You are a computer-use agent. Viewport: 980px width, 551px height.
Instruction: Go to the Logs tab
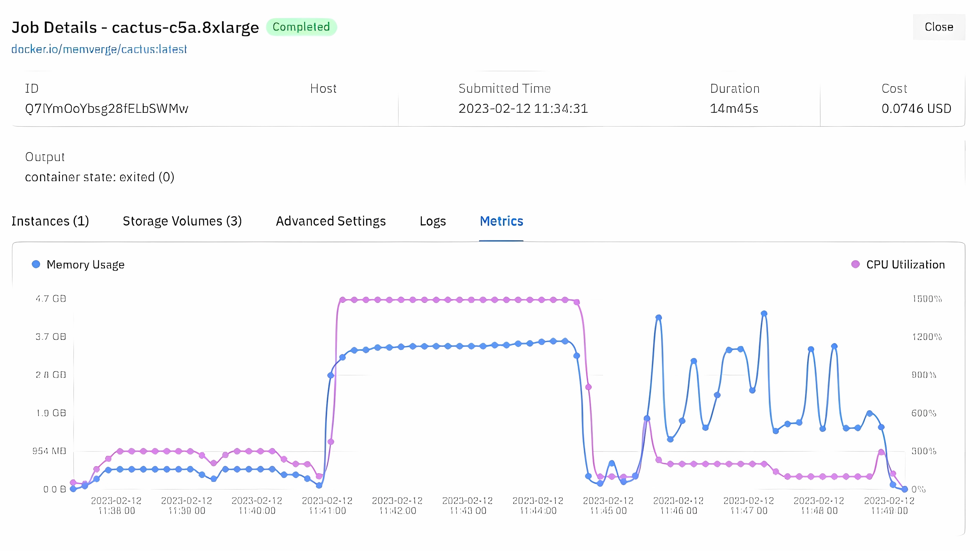[x=433, y=221]
